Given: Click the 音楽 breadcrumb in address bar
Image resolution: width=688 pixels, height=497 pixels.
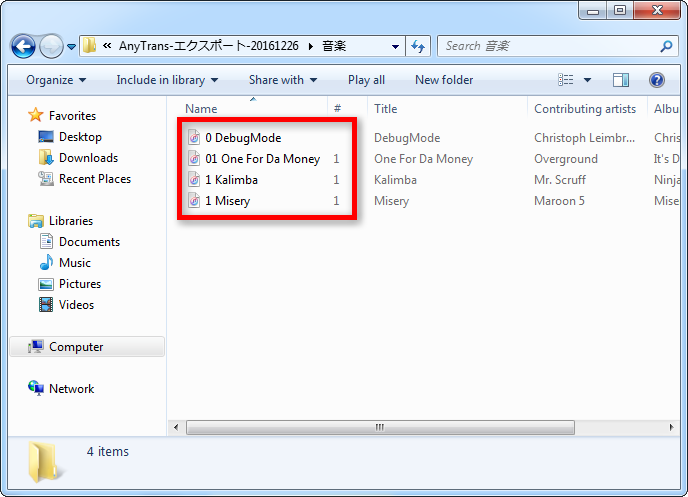Looking at the screenshot, I should click(x=334, y=46).
